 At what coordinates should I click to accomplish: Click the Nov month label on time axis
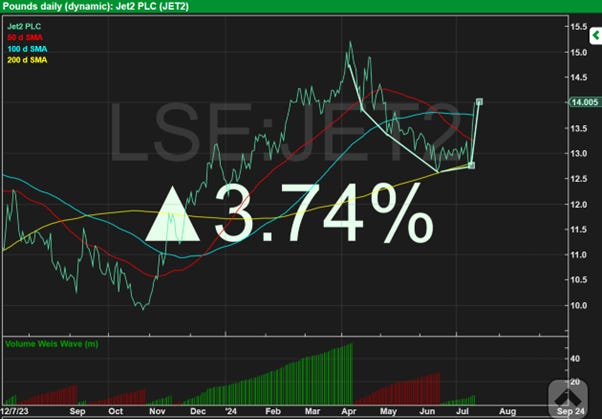tap(157, 411)
